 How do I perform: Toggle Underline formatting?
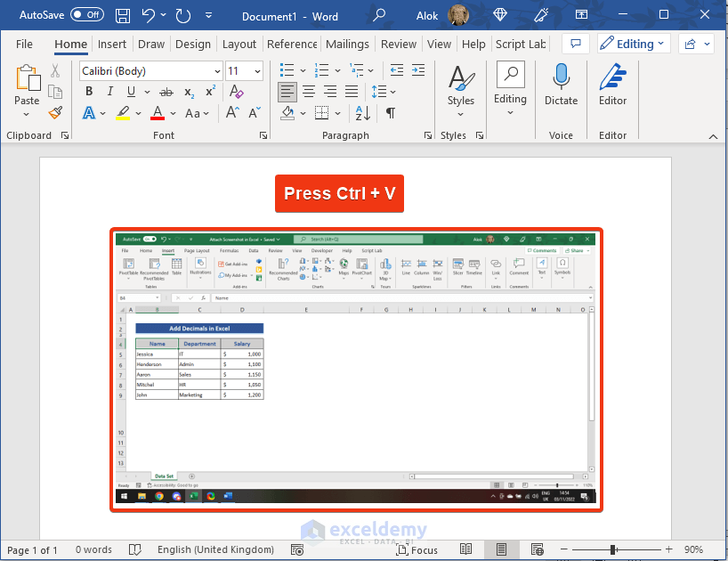point(132,91)
